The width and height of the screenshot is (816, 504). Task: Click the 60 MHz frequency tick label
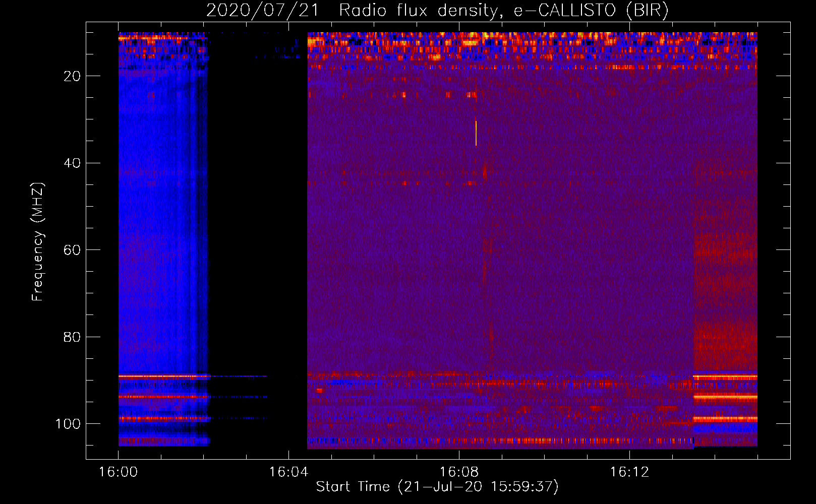tap(72, 250)
